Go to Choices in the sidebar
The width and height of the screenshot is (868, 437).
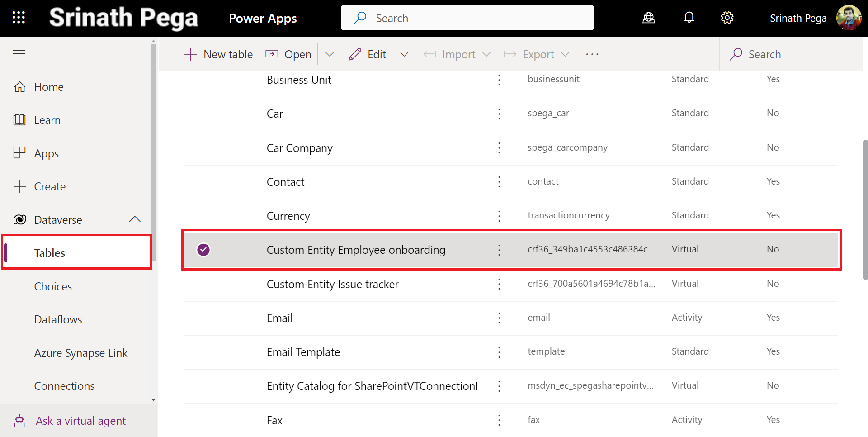[53, 286]
